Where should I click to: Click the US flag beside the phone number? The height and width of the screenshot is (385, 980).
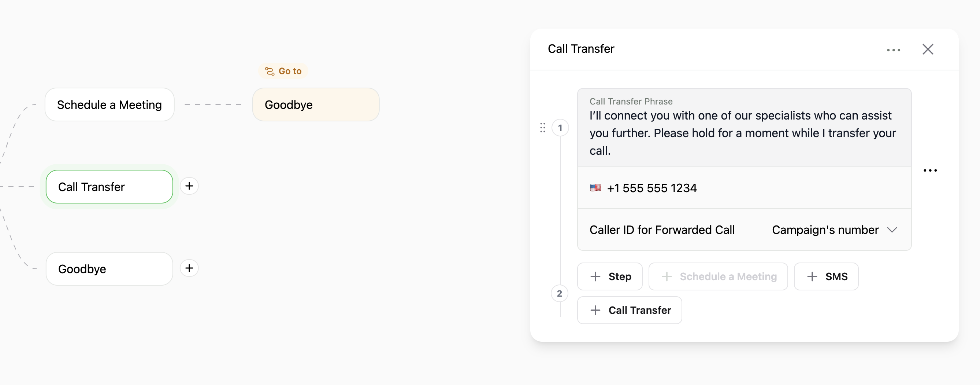coord(596,187)
